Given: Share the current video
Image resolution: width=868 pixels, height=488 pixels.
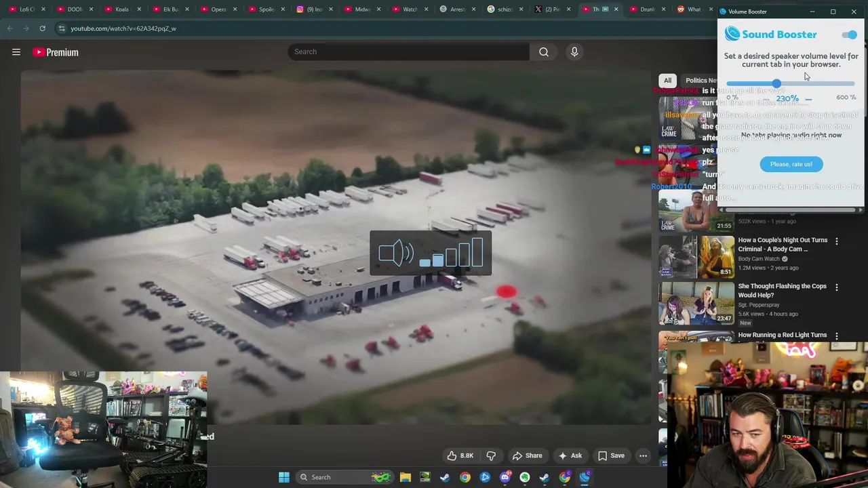Looking at the screenshot, I should pyautogui.click(x=527, y=455).
